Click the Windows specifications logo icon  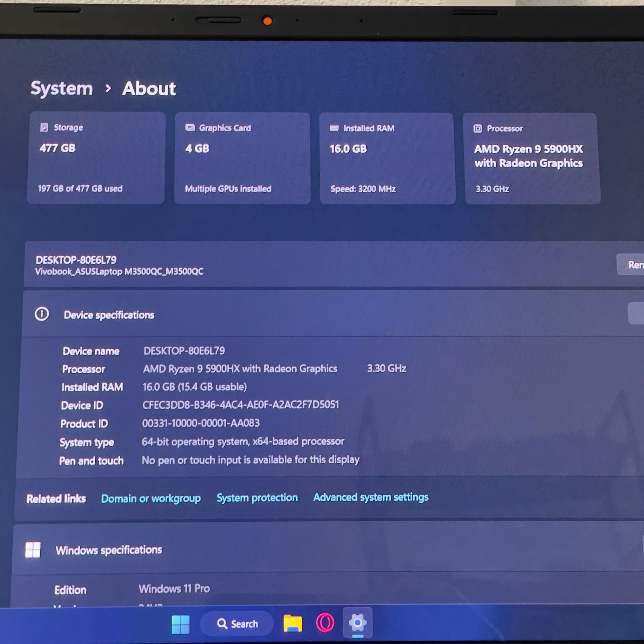(33, 550)
